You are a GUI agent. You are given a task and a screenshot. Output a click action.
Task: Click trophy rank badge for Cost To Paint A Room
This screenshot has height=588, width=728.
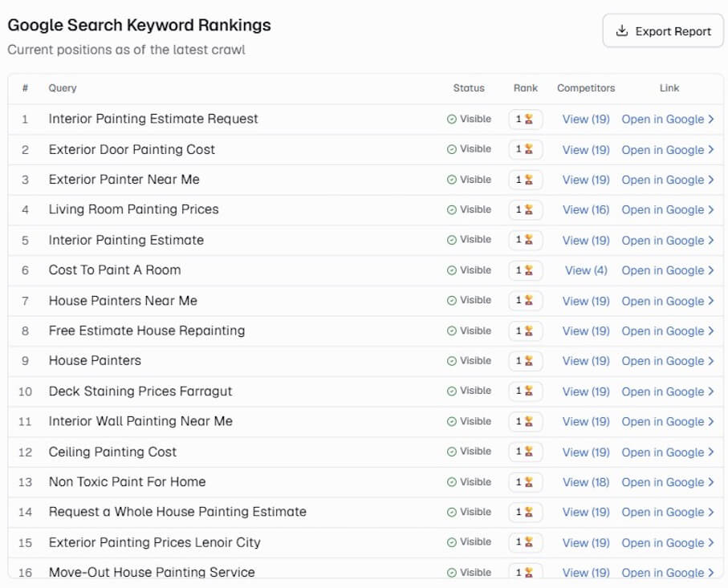tap(526, 270)
